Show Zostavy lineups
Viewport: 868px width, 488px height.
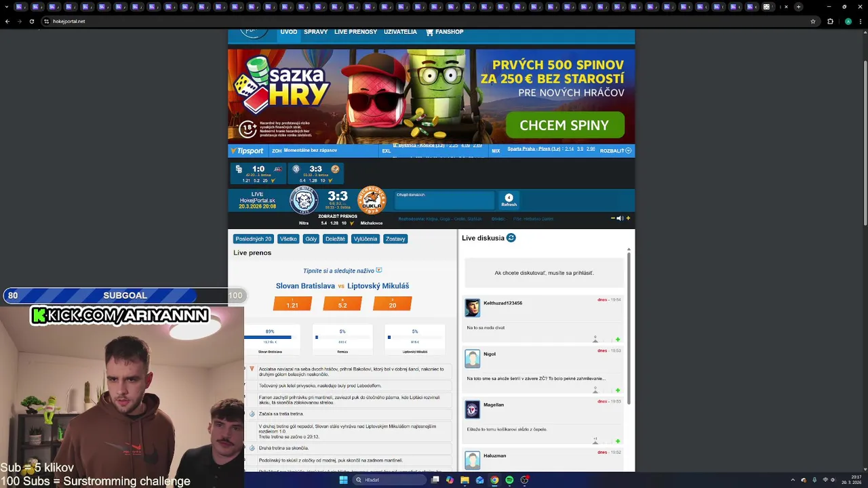[395, 239]
